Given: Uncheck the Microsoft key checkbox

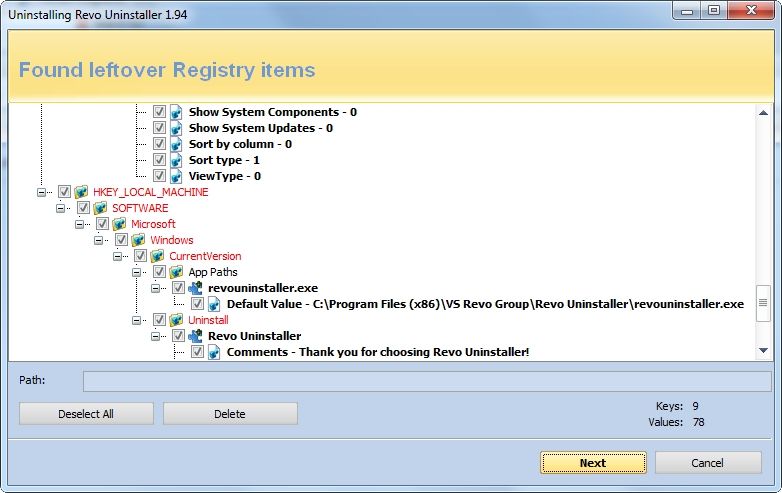Looking at the screenshot, I should [102, 223].
